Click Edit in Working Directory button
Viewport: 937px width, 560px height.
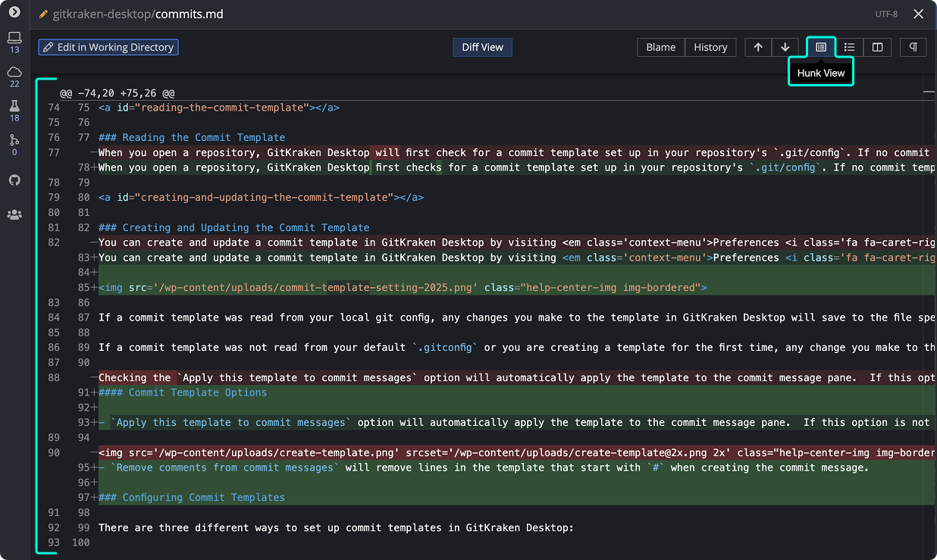pos(108,47)
